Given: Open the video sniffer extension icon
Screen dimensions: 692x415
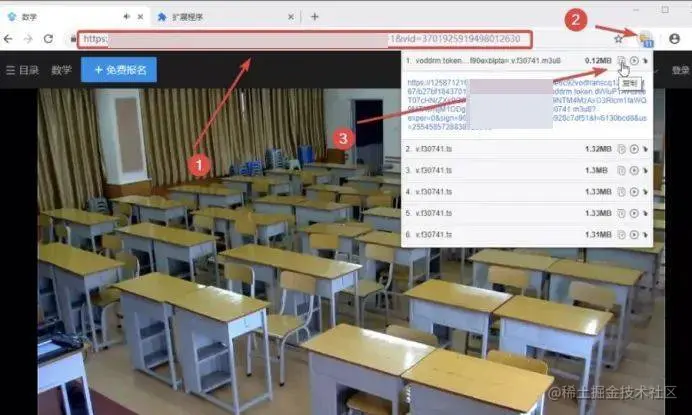Looking at the screenshot, I should click(x=646, y=39).
